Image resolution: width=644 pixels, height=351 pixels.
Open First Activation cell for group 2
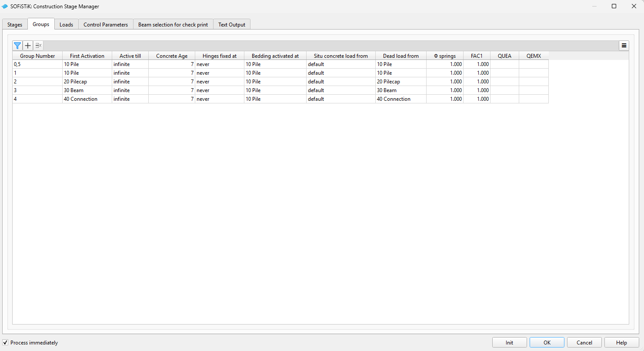pyautogui.click(x=87, y=82)
